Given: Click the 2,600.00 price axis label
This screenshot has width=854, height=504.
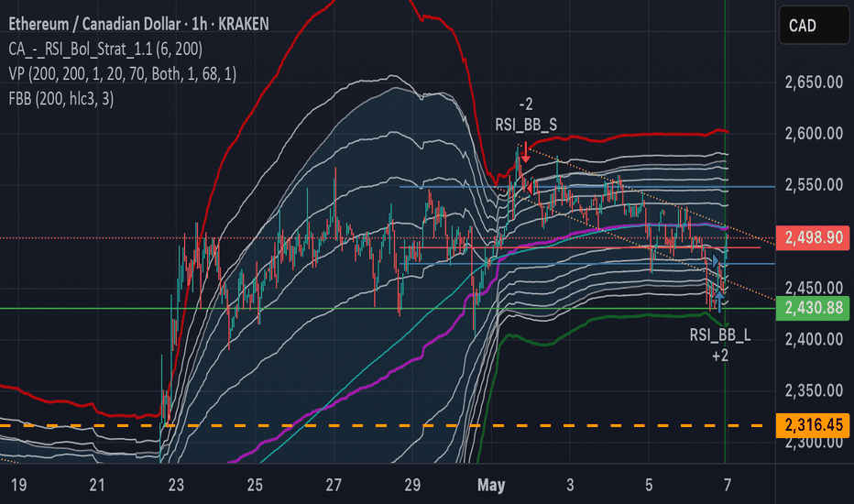Looking at the screenshot, I should pyautogui.click(x=814, y=134).
